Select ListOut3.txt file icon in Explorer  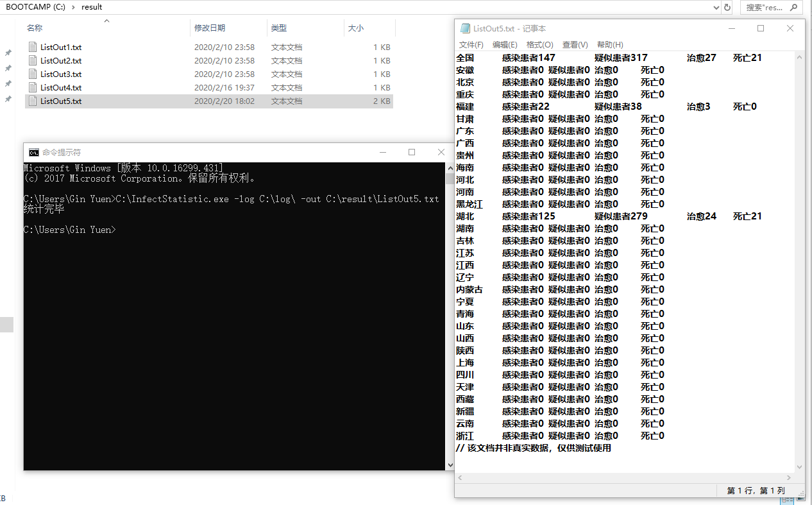click(33, 74)
